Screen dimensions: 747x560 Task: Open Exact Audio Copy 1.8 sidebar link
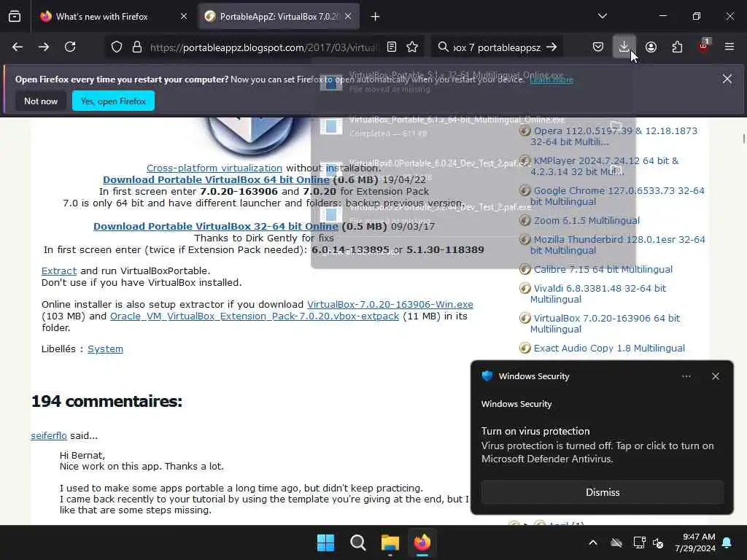tap(609, 348)
